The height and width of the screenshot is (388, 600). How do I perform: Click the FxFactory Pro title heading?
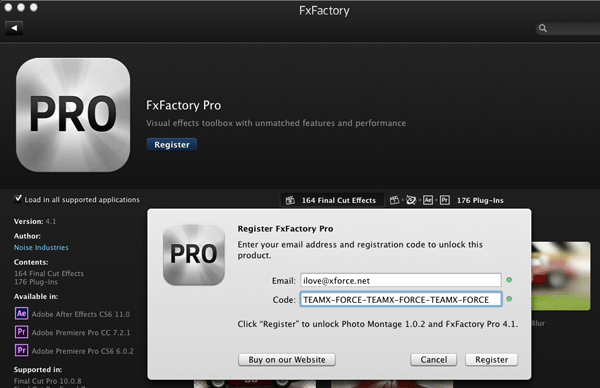tap(184, 105)
